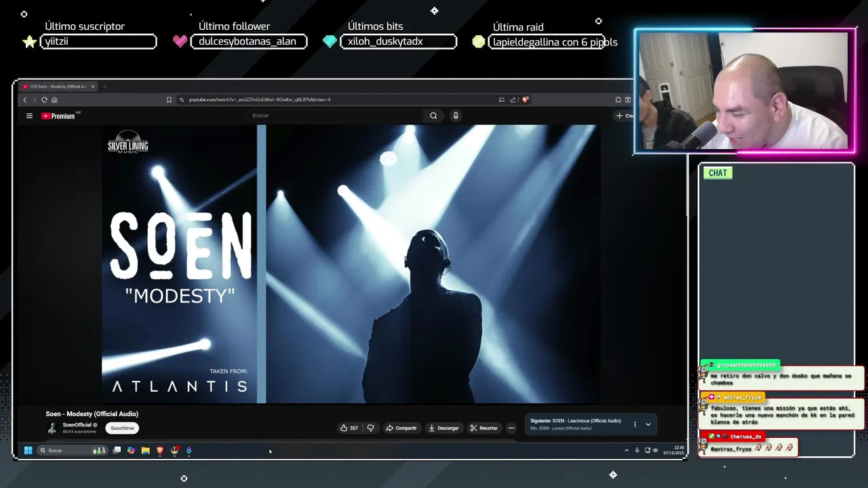Open Task View on the taskbar
Image resolution: width=868 pixels, height=488 pixels.
(x=117, y=450)
